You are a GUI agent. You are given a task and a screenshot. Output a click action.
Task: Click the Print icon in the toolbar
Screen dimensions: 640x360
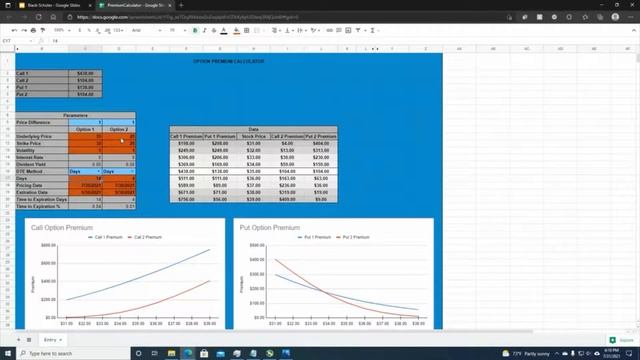click(x=33, y=31)
